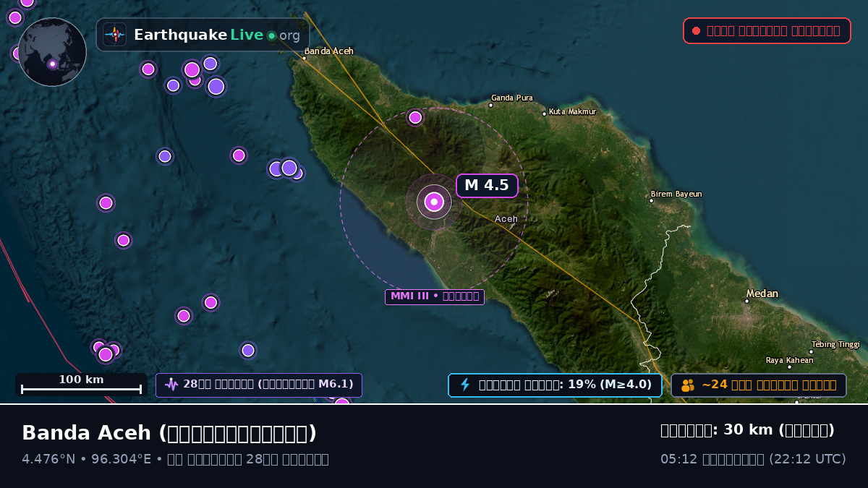Click the lightning bolt aftershock icon

point(465,385)
